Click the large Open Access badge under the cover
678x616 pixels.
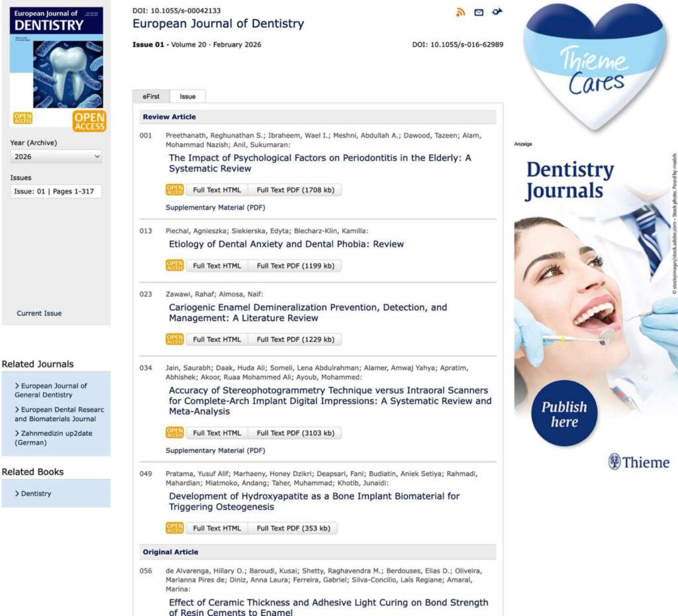[x=89, y=122]
